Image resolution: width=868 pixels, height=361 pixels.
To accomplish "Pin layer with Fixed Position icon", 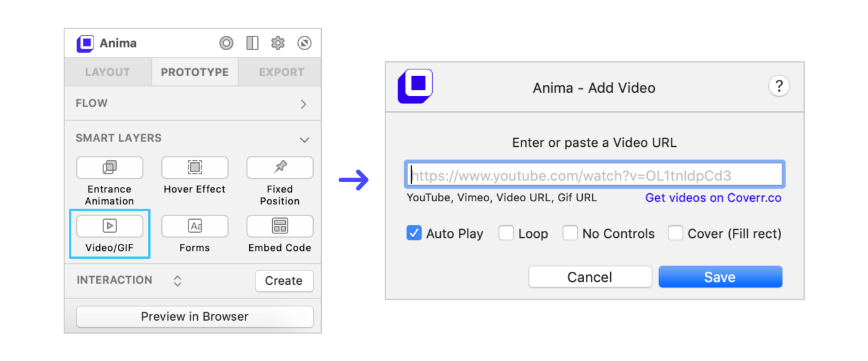I will click(x=280, y=167).
